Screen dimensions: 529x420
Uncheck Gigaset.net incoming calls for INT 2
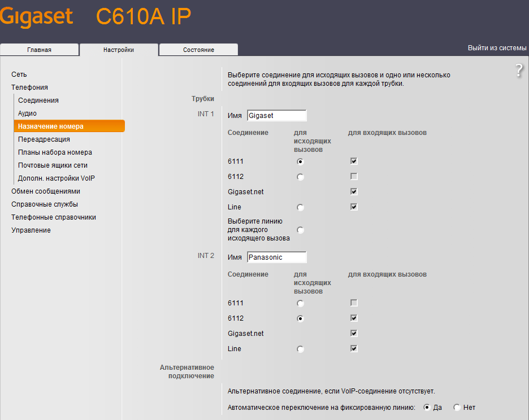(353, 333)
